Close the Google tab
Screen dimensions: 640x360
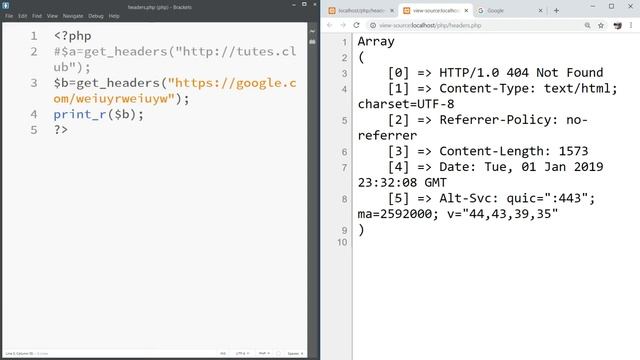coord(540,11)
